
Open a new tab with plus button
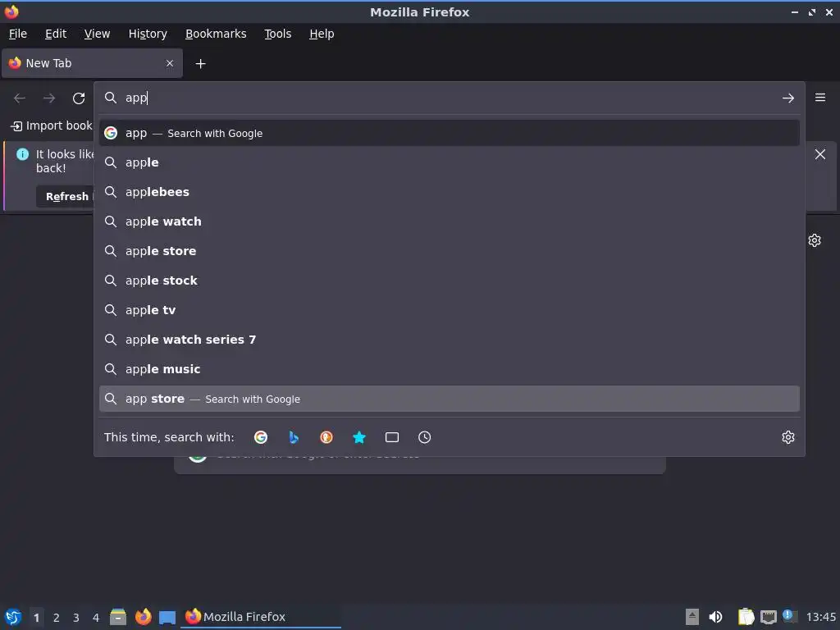[x=200, y=64]
